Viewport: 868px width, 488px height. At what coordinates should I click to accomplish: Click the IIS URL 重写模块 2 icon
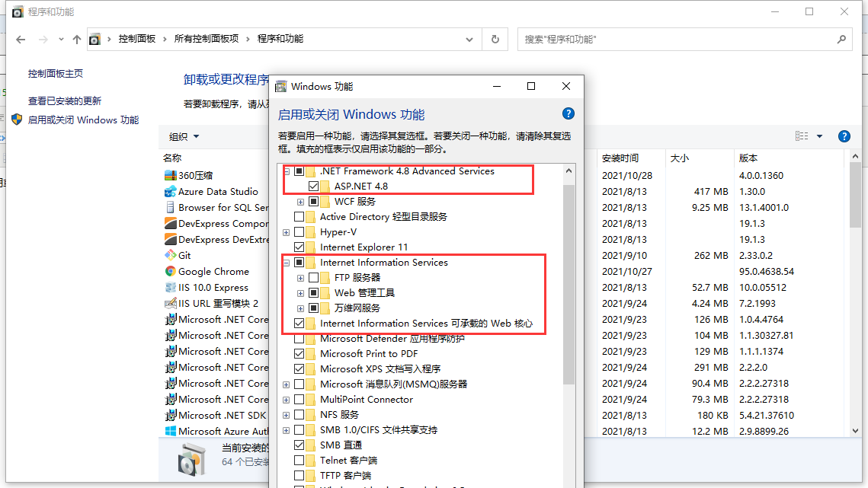171,304
